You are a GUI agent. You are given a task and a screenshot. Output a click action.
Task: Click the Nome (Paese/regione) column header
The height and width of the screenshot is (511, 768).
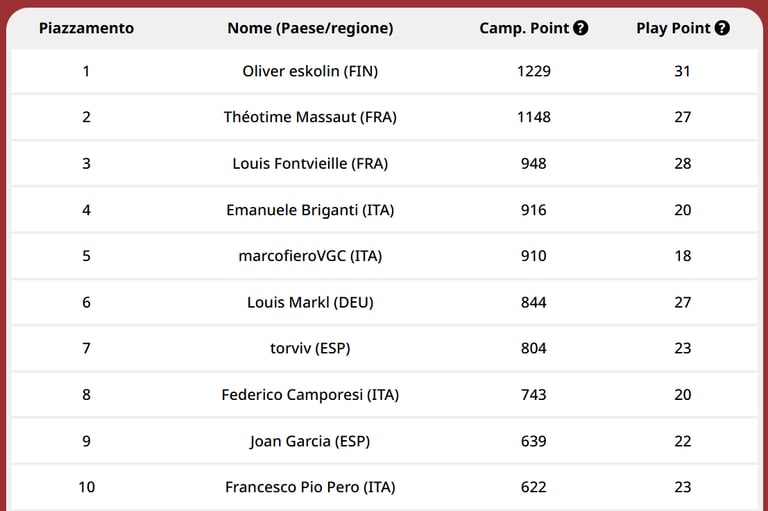point(310,28)
